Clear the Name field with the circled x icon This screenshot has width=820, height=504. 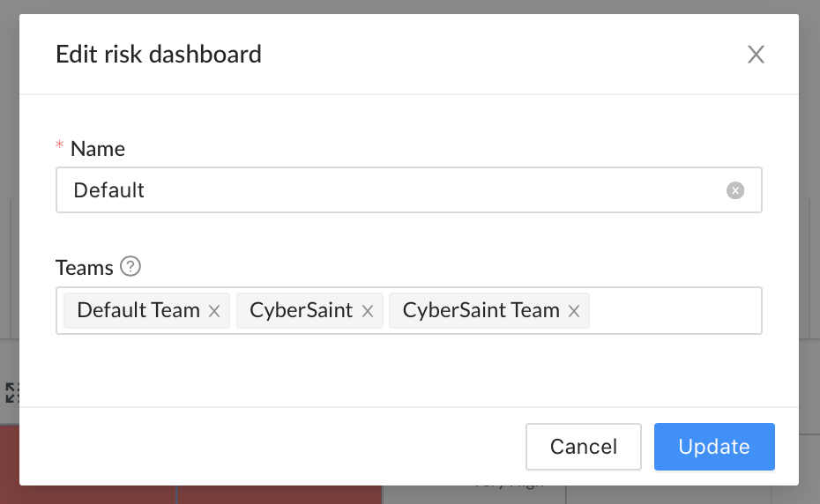(x=734, y=190)
